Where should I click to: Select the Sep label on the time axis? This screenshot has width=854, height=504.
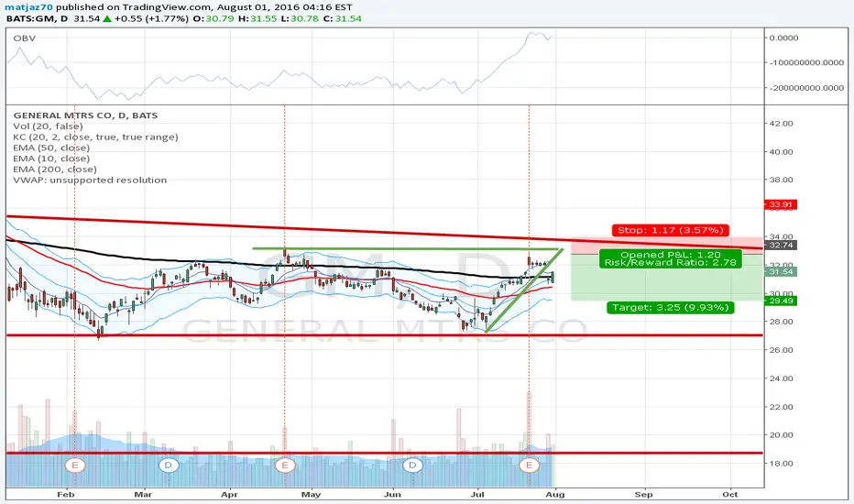[644, 494]
